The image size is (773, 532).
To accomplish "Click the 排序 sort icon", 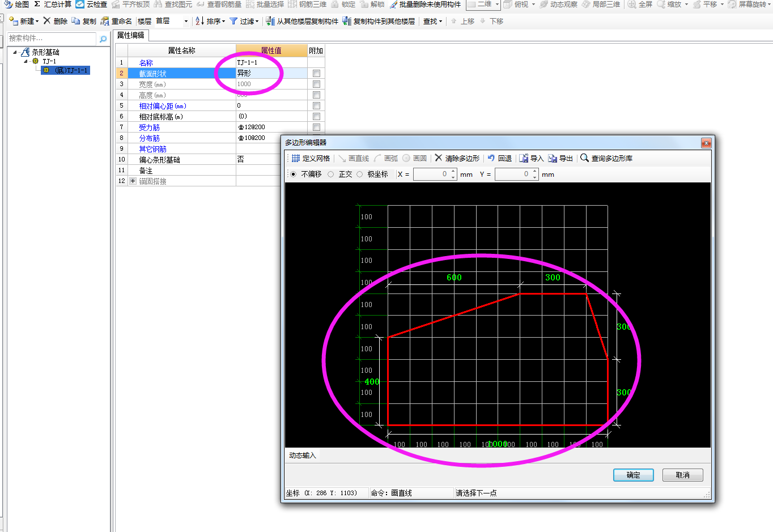I will coord(199,21).
